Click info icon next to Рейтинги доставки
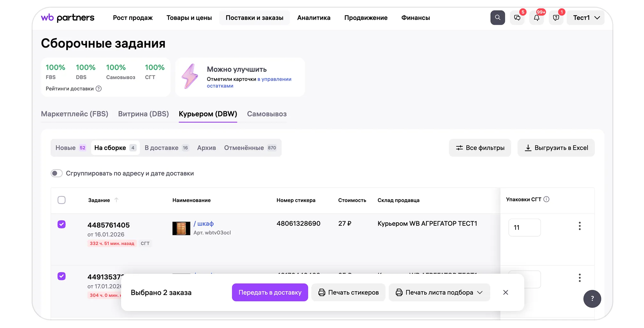 pyautogui.click(x=99, y=89)
